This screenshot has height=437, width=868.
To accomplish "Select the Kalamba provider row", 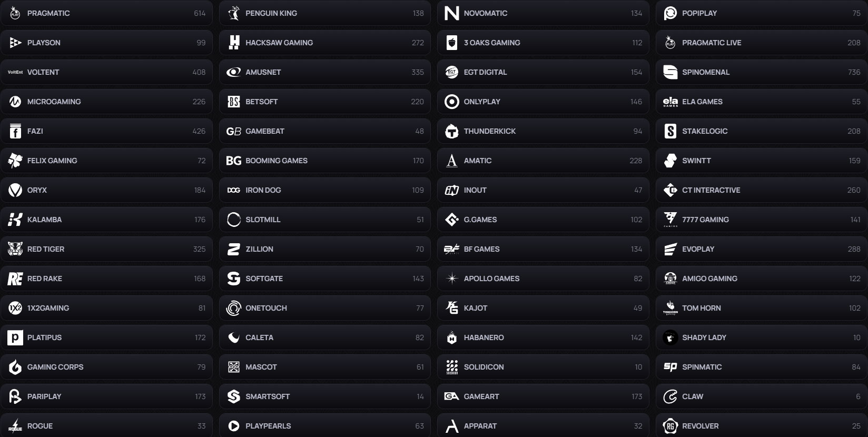I will point(107,220).
